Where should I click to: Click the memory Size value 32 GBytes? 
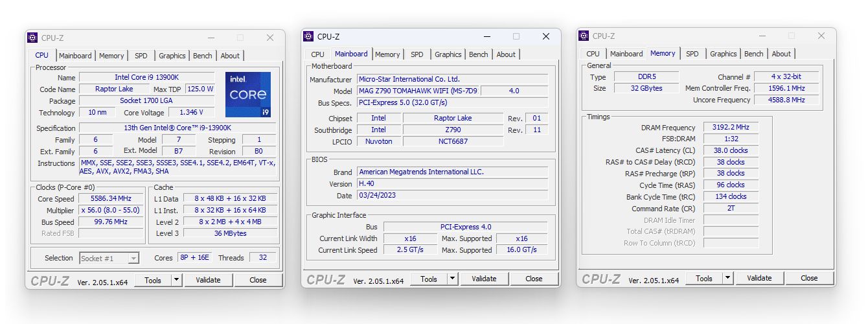[646, 89]
